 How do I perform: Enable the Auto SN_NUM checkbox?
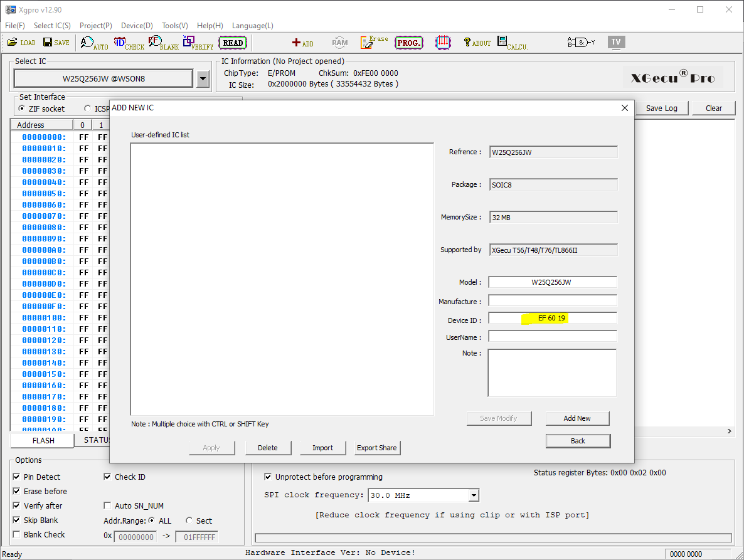[107, 506]
